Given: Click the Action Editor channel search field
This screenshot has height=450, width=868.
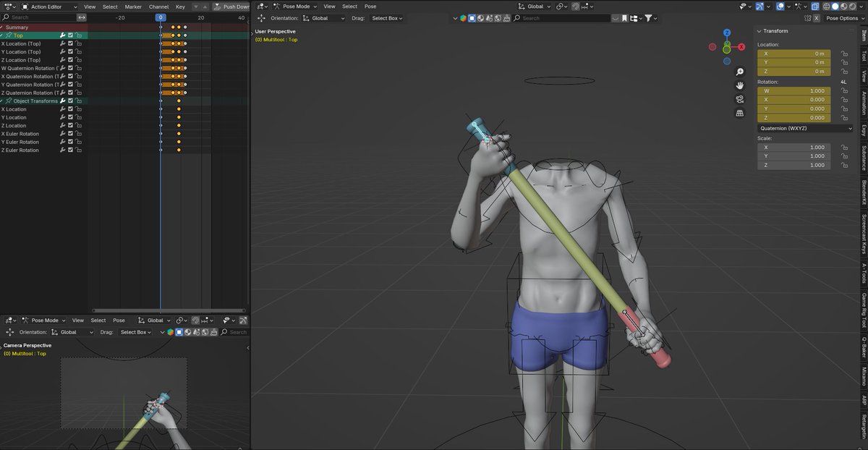Looking at the screenshot, I should point(38,17).
